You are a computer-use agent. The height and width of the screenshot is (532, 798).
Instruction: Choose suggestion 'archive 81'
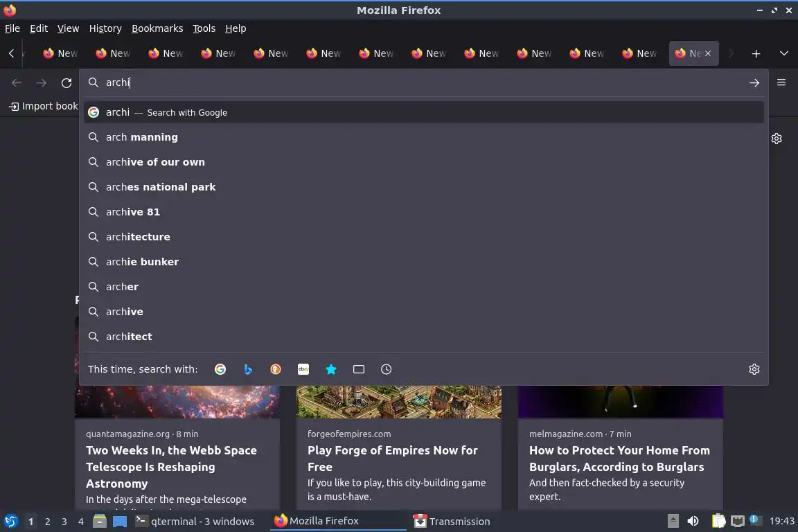point(423,212)
